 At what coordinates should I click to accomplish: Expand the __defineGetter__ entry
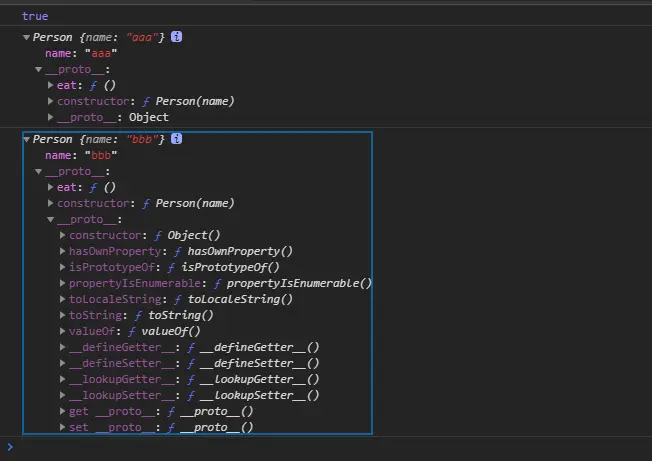(x=62, y=347)
